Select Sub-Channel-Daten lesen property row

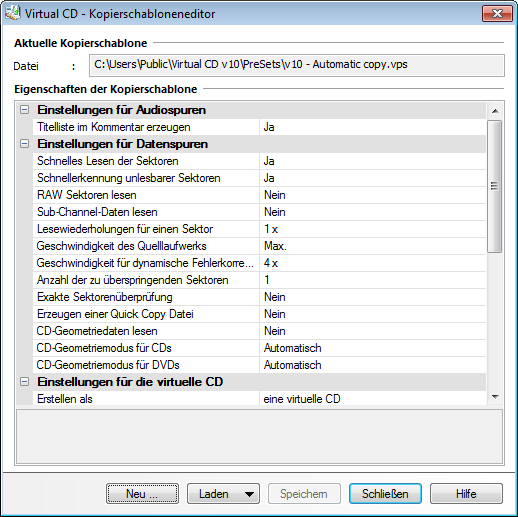[x=259, y=212]
